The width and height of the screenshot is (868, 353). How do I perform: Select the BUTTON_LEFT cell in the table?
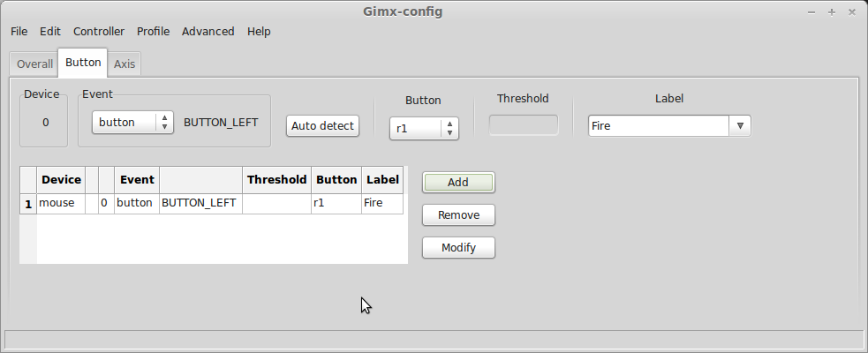point(200,203)
